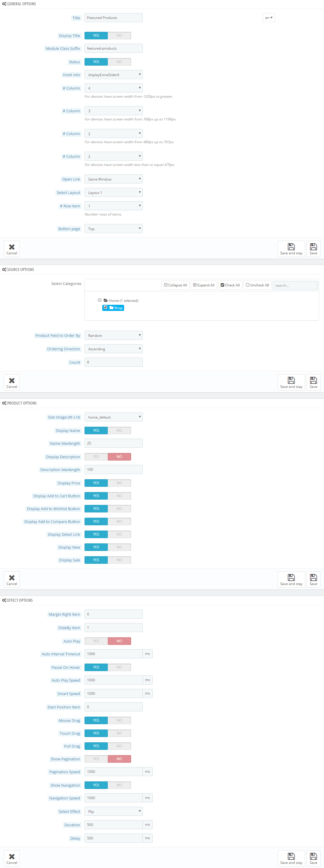Open the Button page dropdown
The height and width of the screenshot is (868, 324).
[x=113, y=228]
